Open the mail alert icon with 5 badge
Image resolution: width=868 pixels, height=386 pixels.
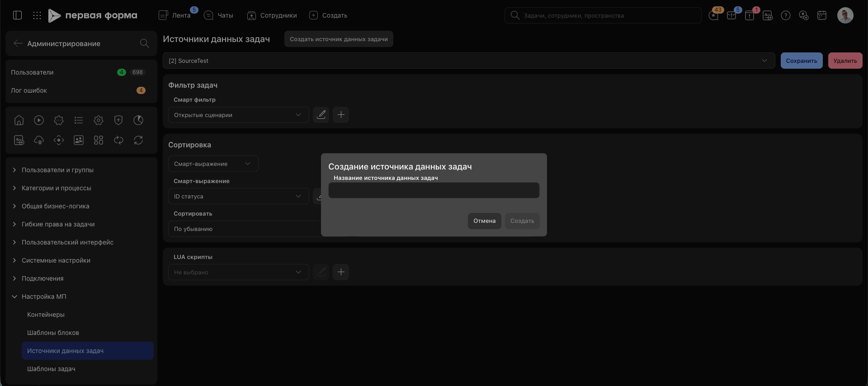tap(732, 15)
